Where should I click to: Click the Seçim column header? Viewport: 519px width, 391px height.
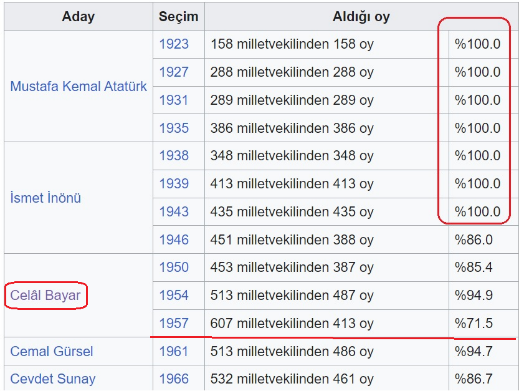click(x=178, y=17)
